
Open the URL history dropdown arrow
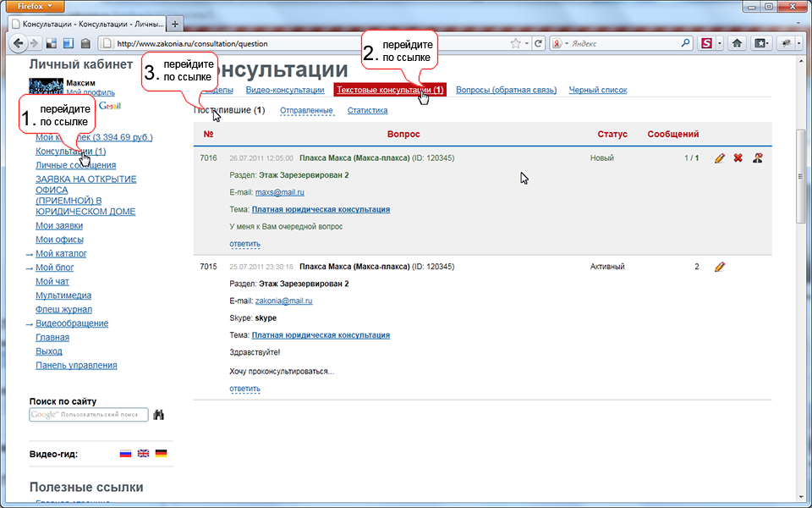(x=527, y=43)
